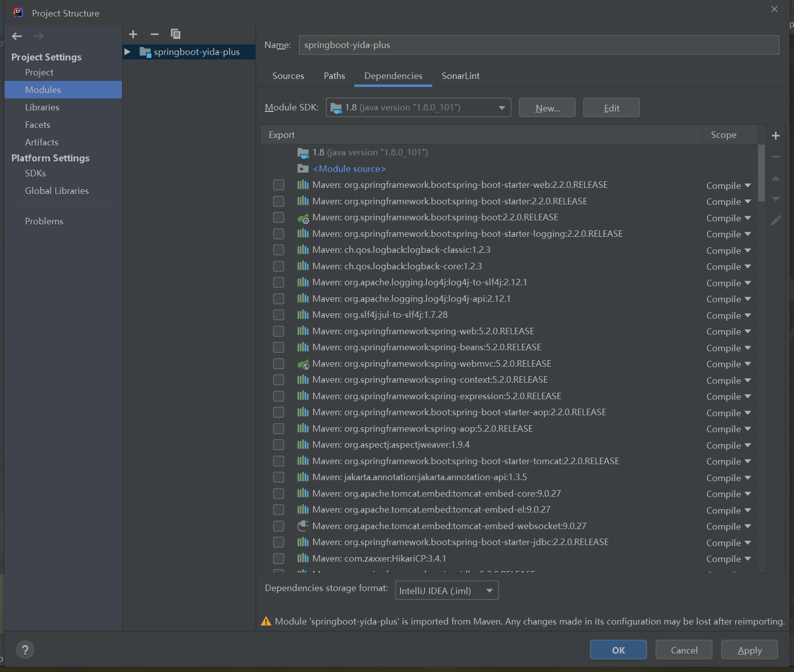Open scope dropdown for spring-web:5.2.0.RELEASE
Viewport: 794px width, 672px height.
(x=729, y=331)
